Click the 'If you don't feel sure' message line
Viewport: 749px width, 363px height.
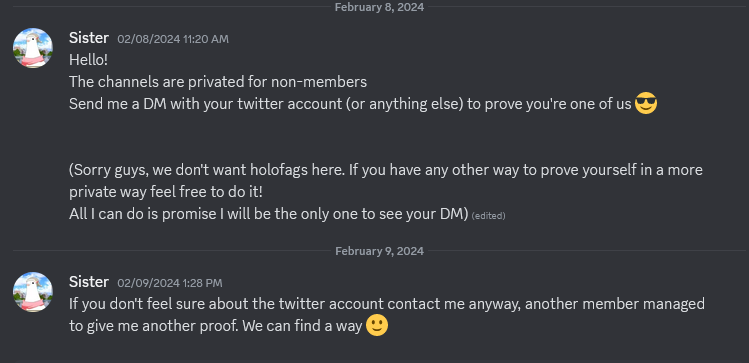point(387,304)
